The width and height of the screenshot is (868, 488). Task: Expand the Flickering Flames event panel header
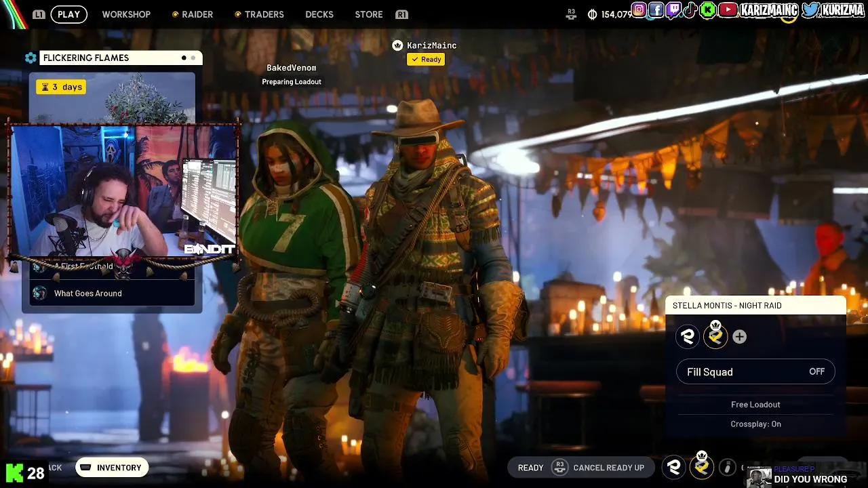pos(112,58)
